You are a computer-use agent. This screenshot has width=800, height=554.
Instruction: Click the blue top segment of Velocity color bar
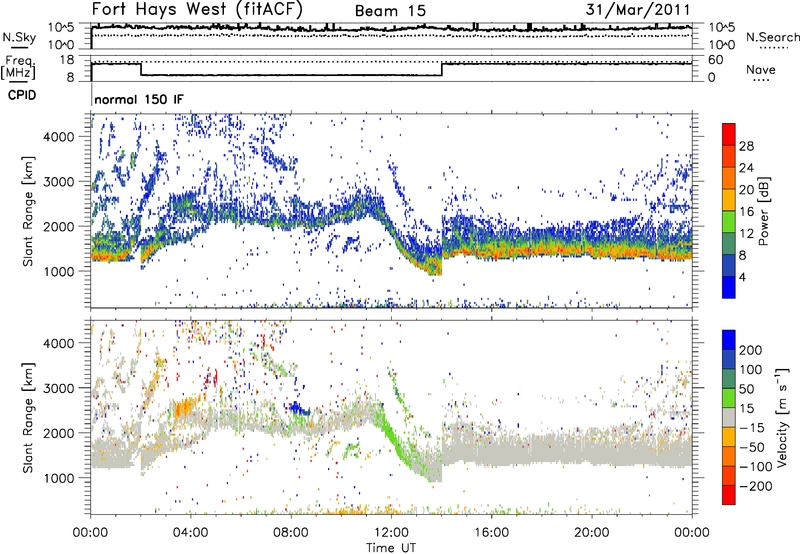(x=729, y=340)
